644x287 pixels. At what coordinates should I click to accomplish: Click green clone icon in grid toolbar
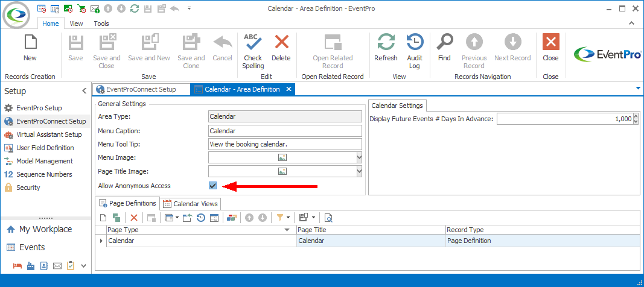click(x=116, y=218)
